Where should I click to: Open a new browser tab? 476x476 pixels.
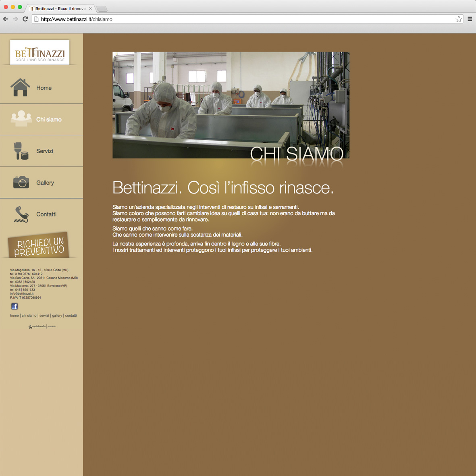(x=102, y=8)
